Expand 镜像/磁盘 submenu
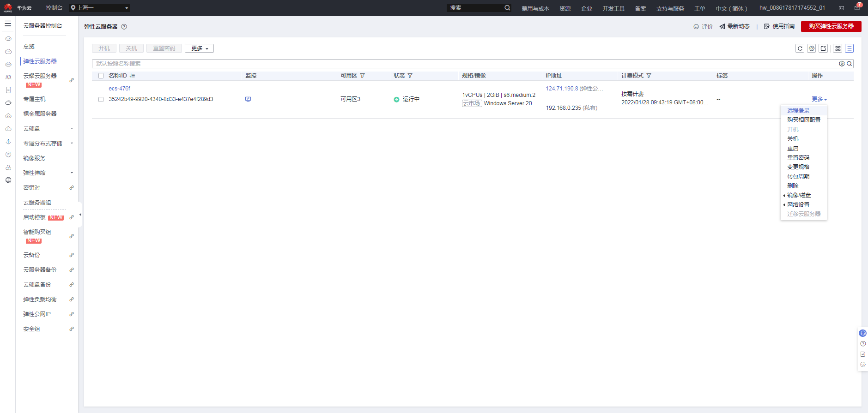868x413 pixels. pos(799,195)
